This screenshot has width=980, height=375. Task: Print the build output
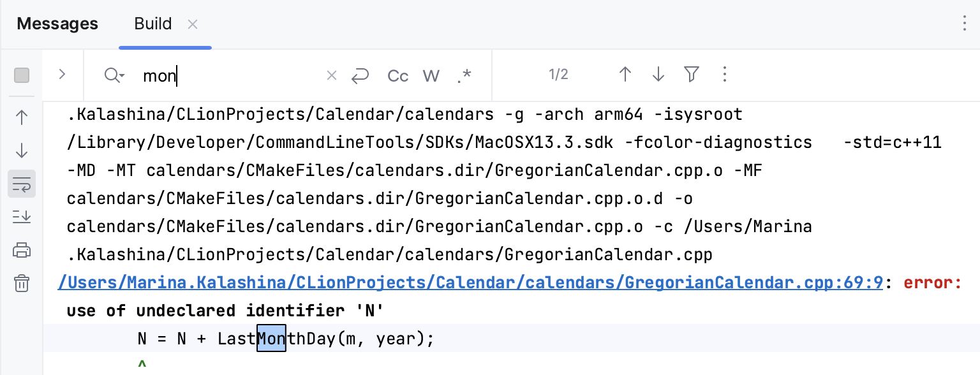pyautogui.click(x=21, y=250)
